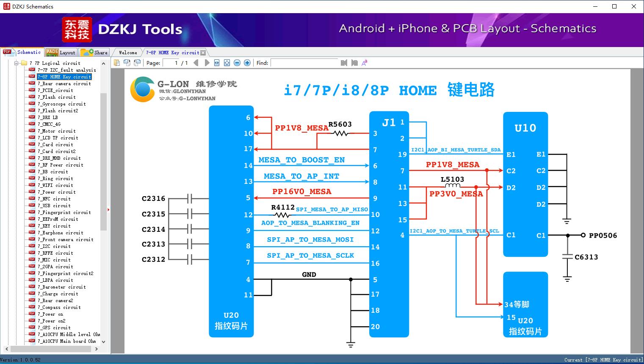
Task: Toggle selection of 7-8P HOME Key circuit
Action: click(64, 77)
